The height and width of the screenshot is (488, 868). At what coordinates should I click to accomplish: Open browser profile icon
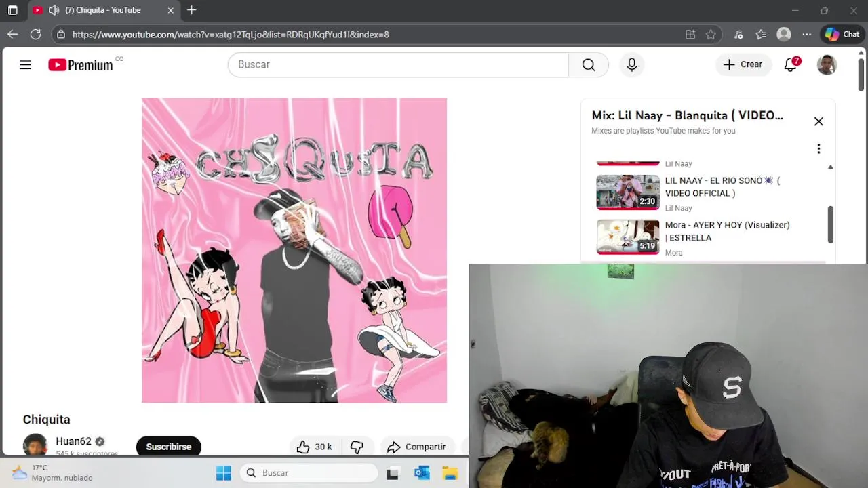(x=784, y=34)
